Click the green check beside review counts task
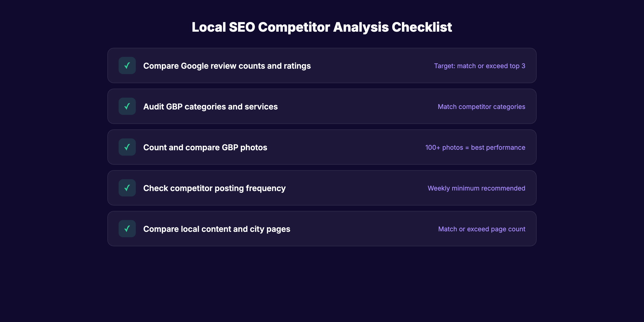The width and height of the screenshot is (644, 322). click(x=127, y=65)
